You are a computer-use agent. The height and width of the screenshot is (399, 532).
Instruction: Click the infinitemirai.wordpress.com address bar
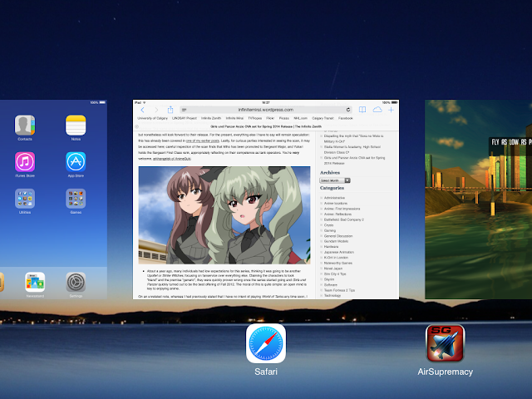click(x=266, y=110)
